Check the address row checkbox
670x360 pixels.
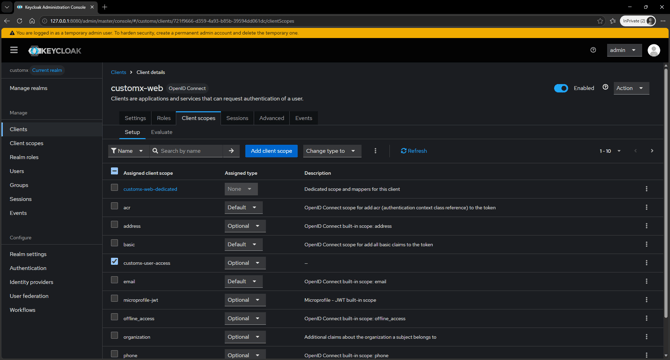point(114,224)
